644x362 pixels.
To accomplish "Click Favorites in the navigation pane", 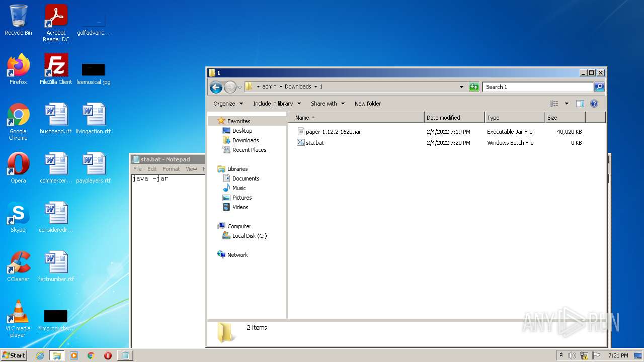I will click(x=238, y=121).
